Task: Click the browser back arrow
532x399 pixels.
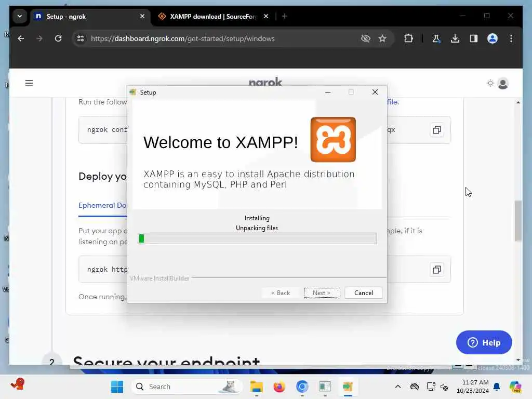Action: [x=21, y=38]
